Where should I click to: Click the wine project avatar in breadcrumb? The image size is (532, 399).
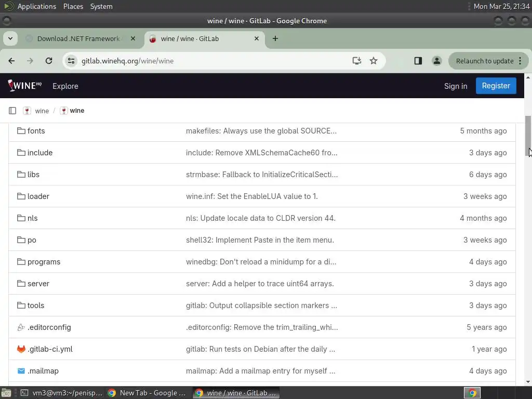[x=64, y=111]
